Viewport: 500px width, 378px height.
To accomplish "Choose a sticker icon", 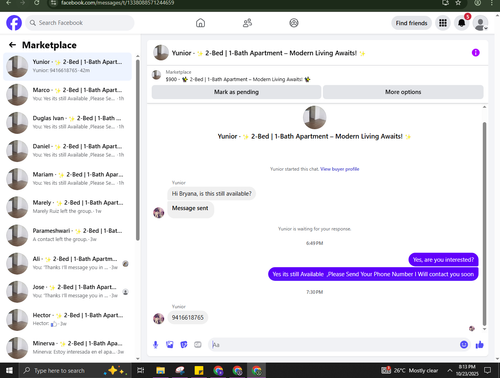I will [184, 345].
